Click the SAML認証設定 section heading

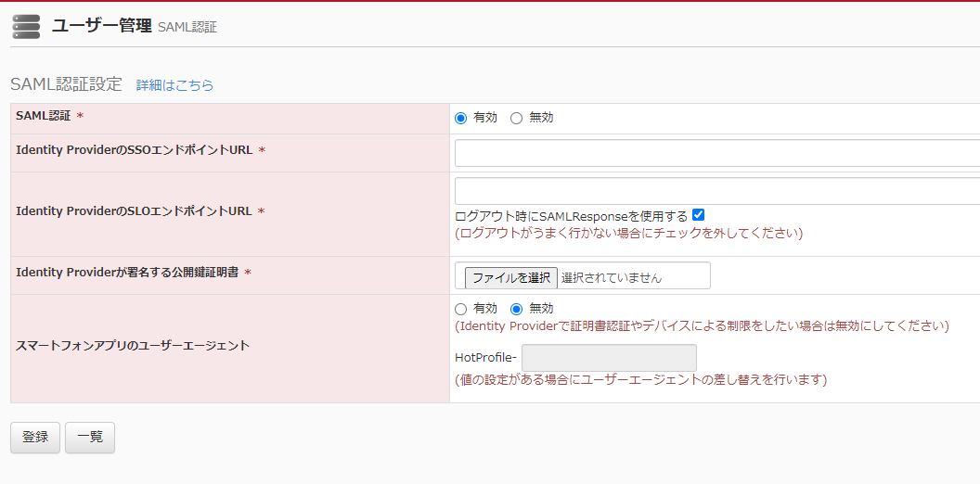tap(66, 84)
